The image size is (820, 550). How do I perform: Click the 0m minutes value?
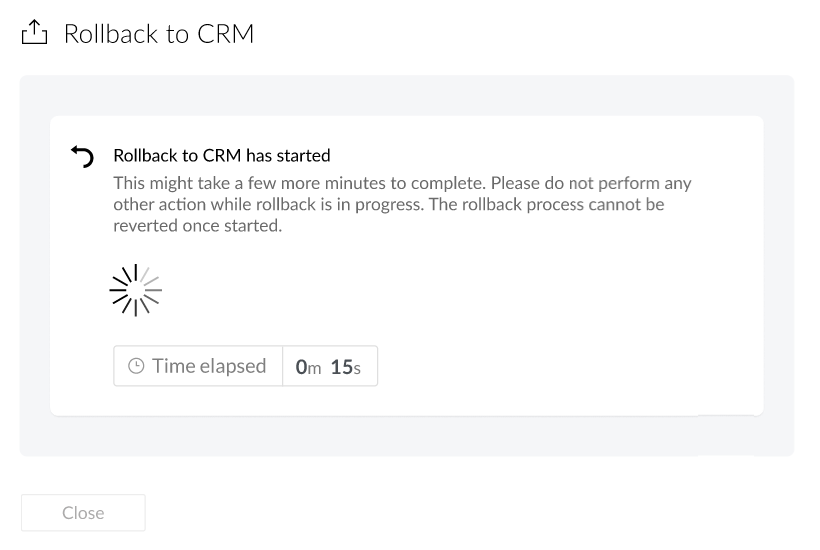[x=308, y=367]
